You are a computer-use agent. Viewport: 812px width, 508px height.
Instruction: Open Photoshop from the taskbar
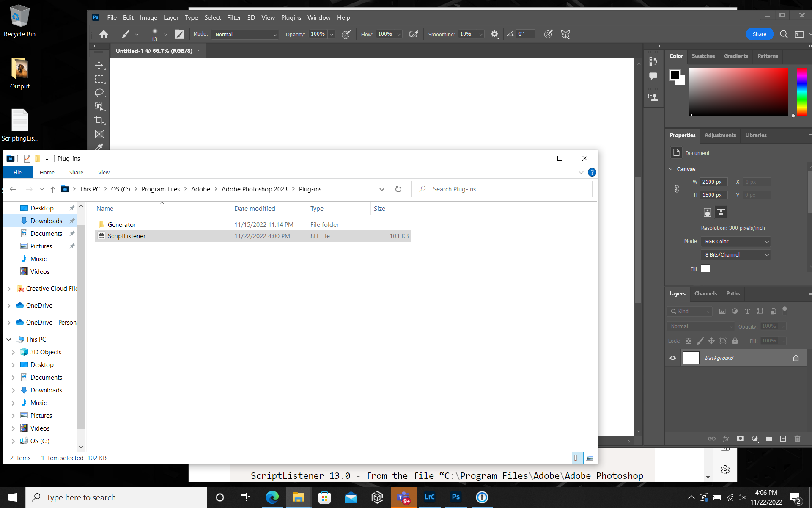click(456, 497)
